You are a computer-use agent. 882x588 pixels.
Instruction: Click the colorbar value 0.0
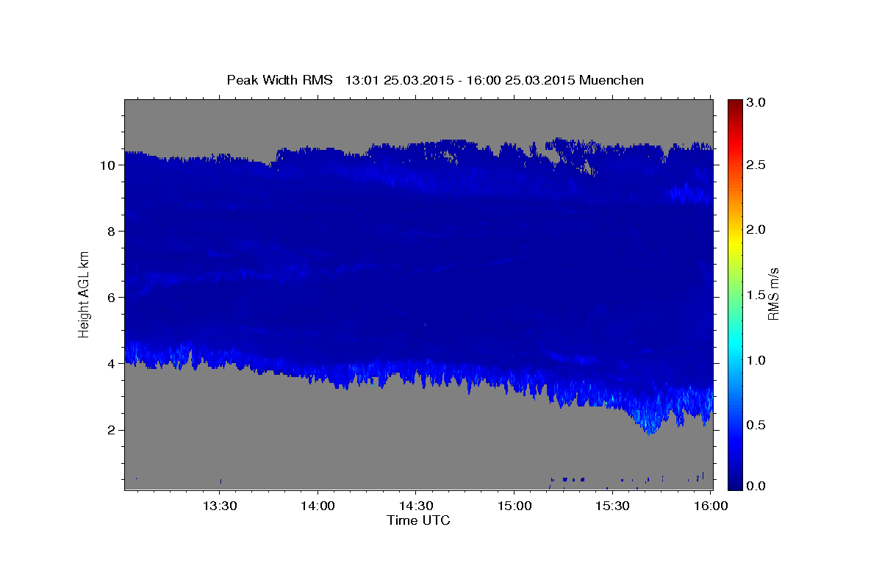tap(756, 487)
